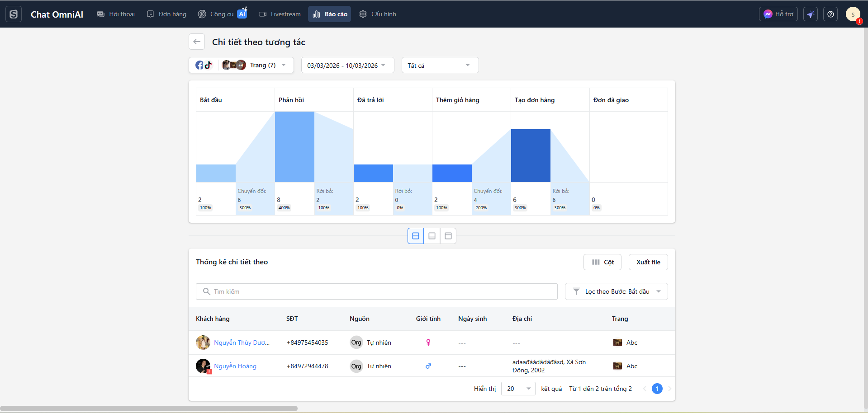Viewport: 868px width, 413px height.
Task: Click the Chi tiết theo tương tác title
Action: click(259, 42)
